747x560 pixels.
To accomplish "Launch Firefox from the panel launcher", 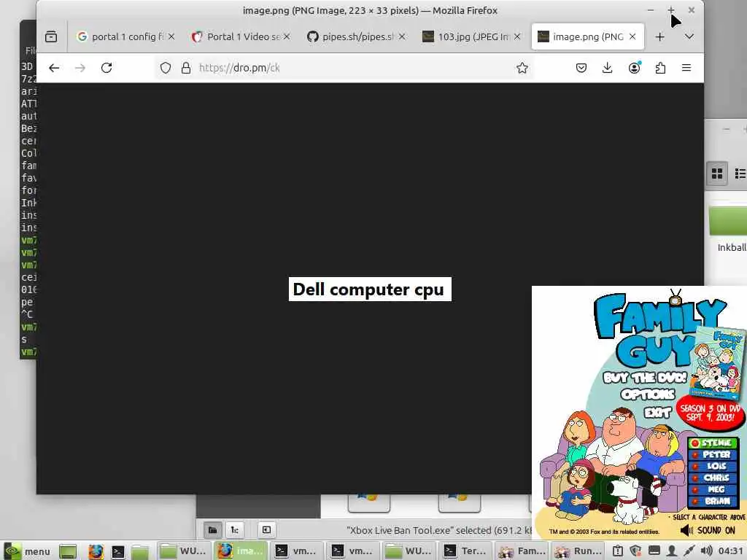I will 96,551.
